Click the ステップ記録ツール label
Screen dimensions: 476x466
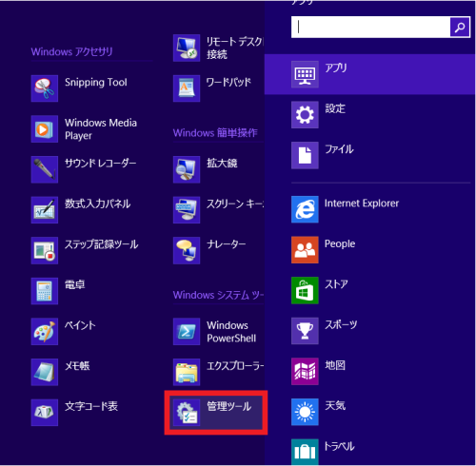tap(102, 244)
